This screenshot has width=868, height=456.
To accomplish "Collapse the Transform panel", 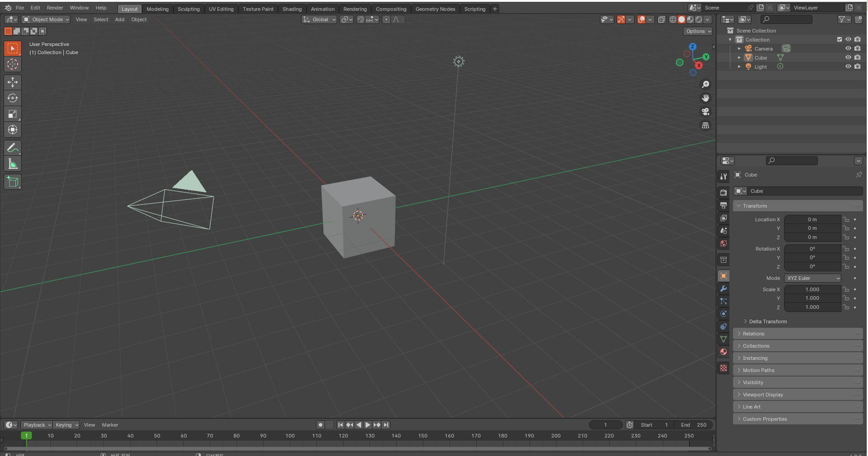I will tap(798, 206).
